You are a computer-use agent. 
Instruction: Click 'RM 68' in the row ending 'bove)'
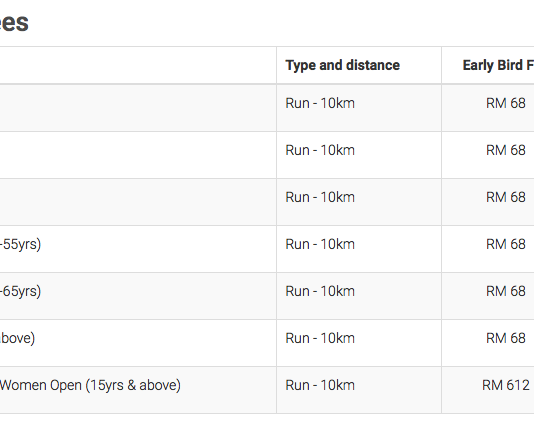[505, 338]
